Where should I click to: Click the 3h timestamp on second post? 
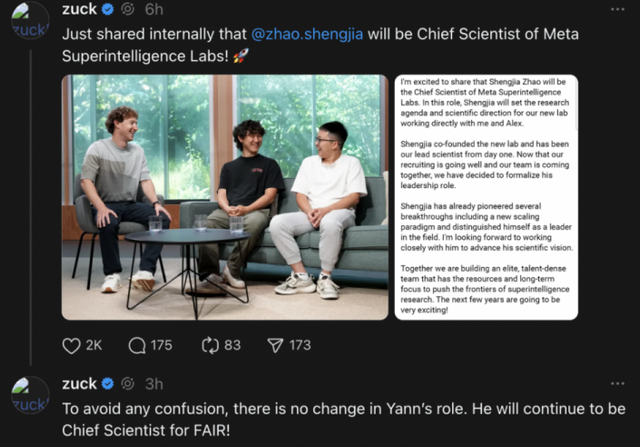pos(153,384)
